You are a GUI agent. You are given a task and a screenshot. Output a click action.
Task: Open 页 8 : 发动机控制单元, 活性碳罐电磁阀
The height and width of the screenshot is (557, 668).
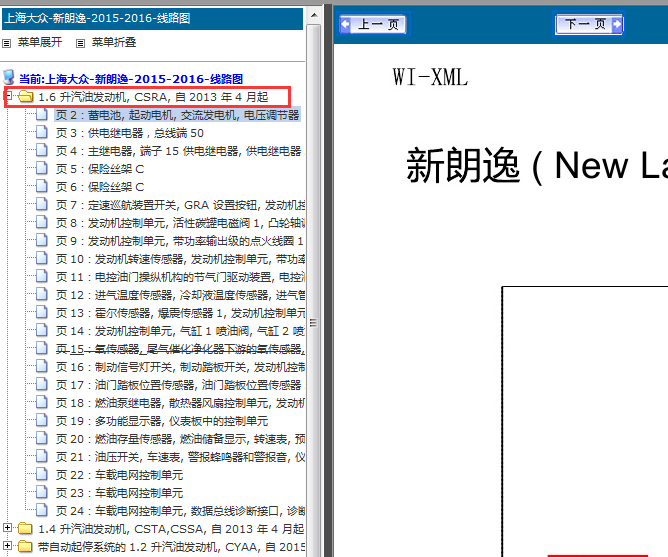pos(179,223)
